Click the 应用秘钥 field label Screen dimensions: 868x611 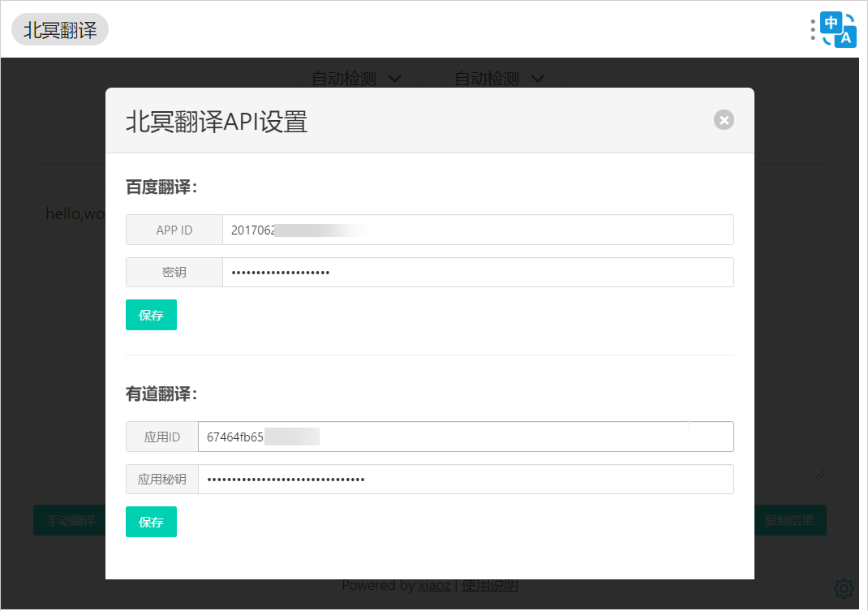point(162,480)
